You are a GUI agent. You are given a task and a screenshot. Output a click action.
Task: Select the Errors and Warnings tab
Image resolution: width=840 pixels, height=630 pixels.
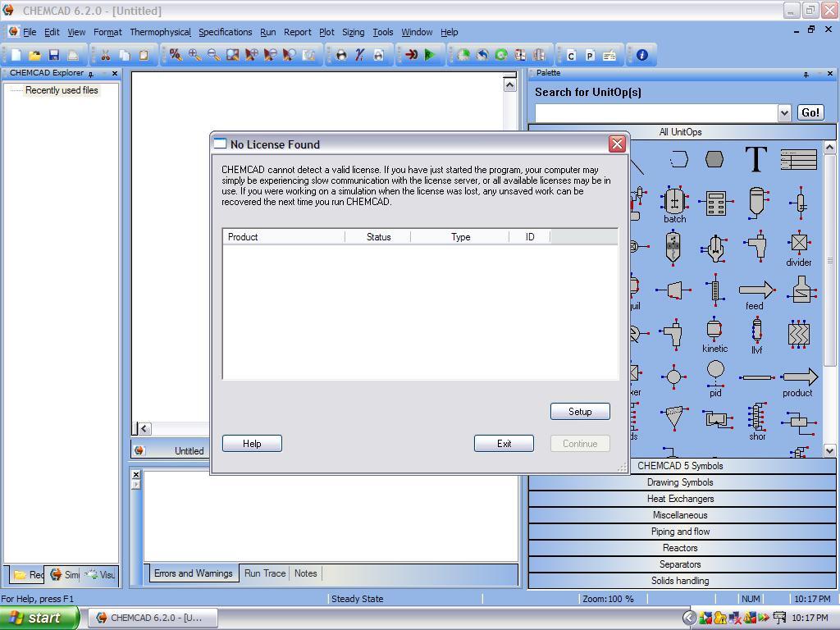[194, 573]
